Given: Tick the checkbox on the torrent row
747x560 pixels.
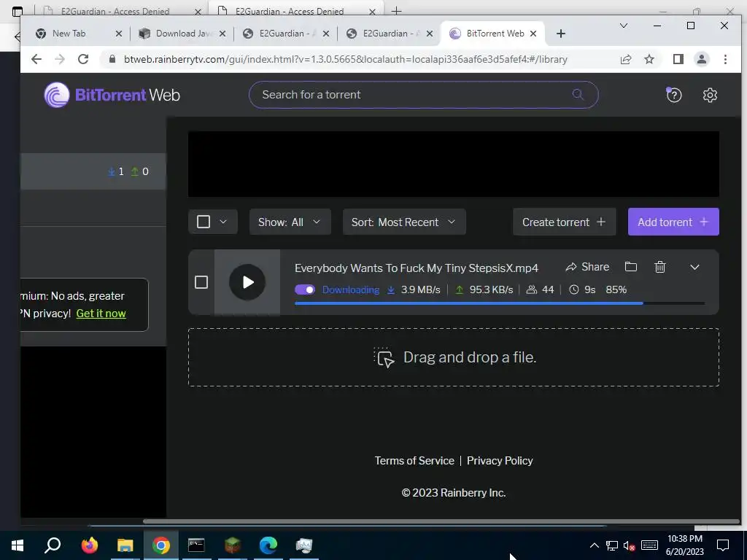Looking at the screenshot, I should click(x=201, y=282).
